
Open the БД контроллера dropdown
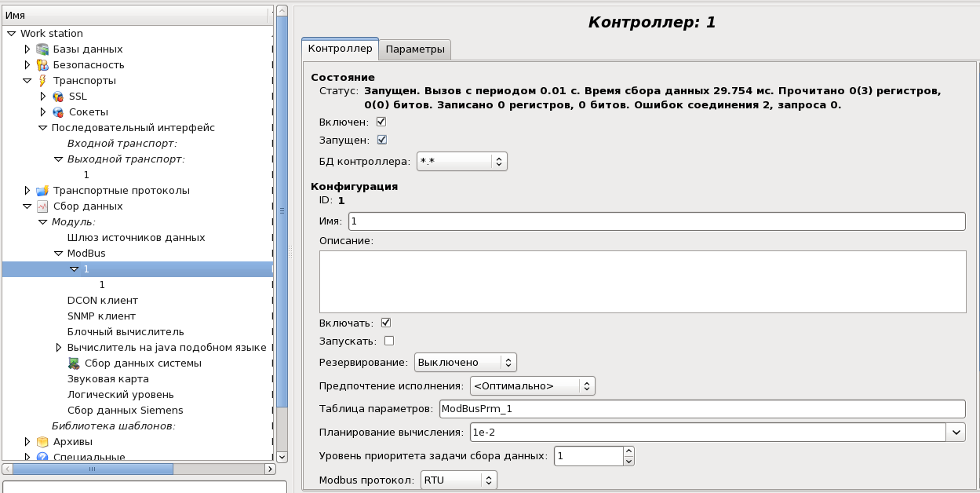click(462, 162)
